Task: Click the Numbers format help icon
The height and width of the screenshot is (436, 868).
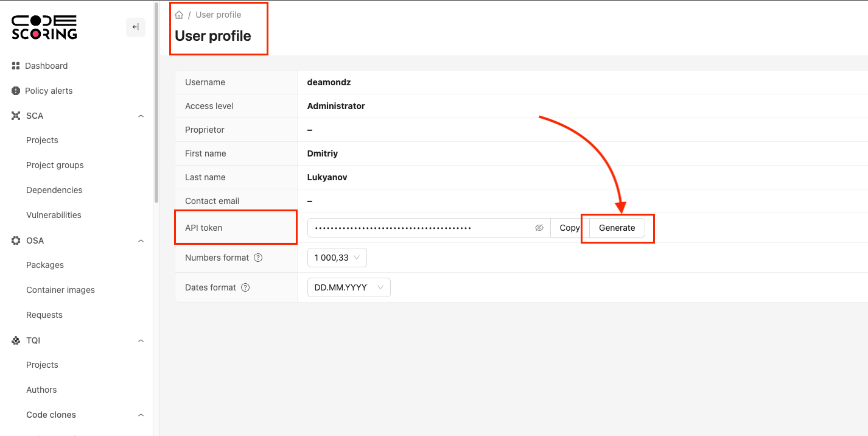Action: [257, 258]
